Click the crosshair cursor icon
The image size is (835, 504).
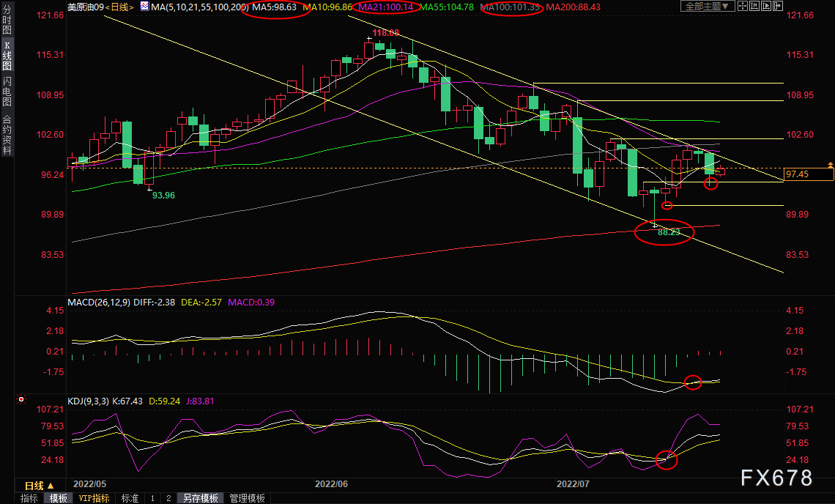pos(742,7)
